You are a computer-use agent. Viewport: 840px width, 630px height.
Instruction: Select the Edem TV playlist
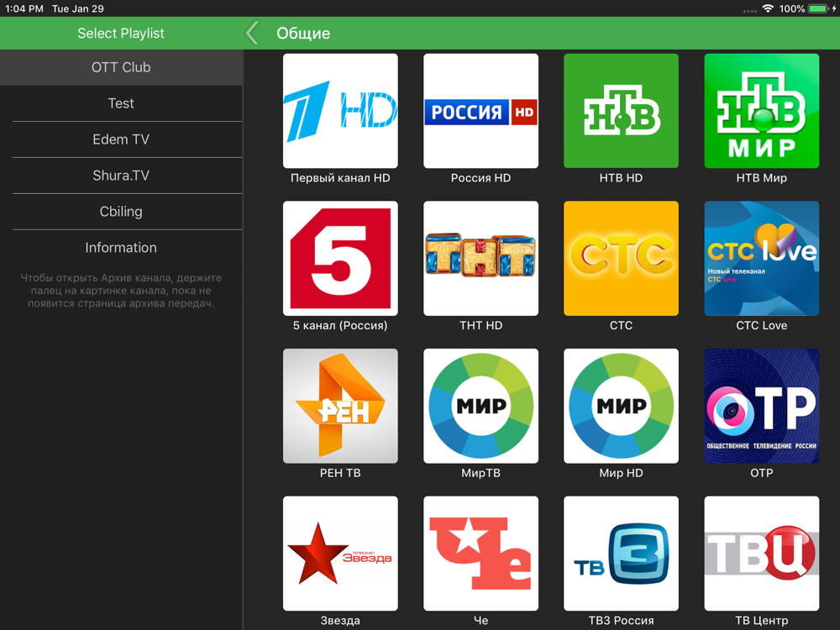(121, 139)
